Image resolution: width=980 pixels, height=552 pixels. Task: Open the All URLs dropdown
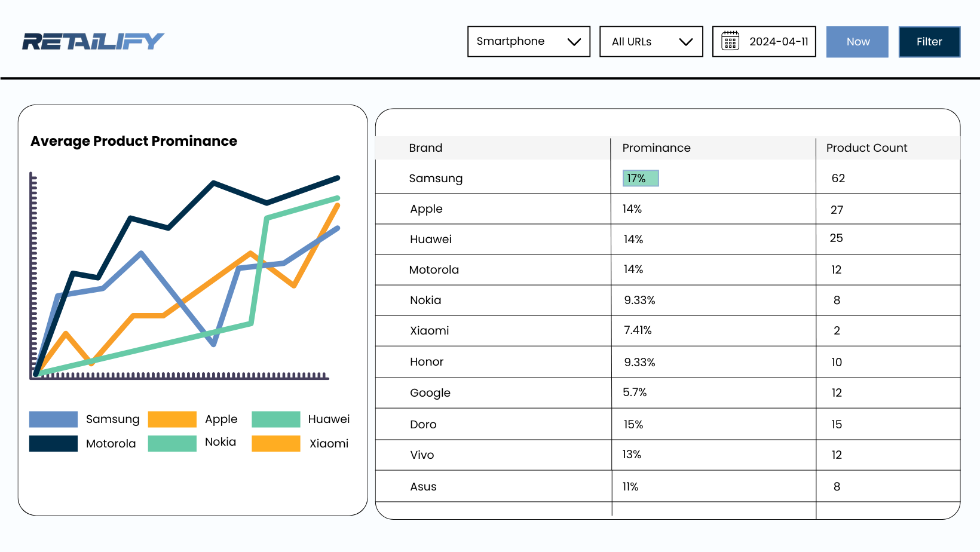(651, 41)
